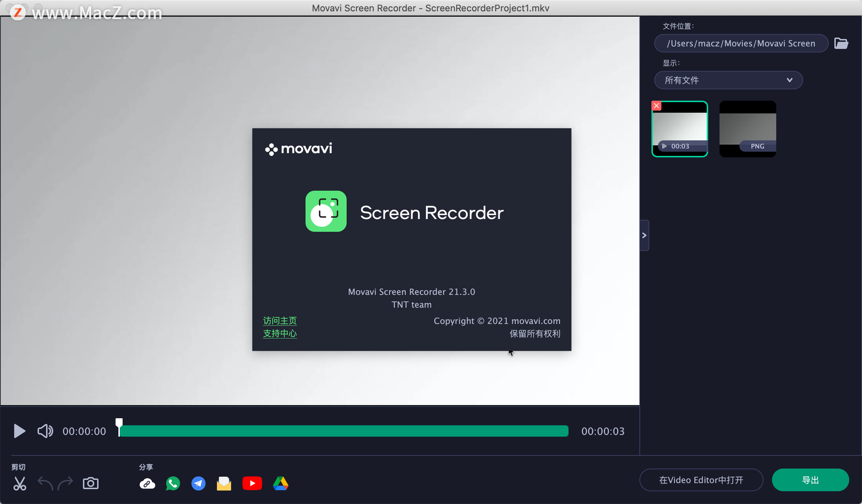This screenshot has height=504, width=862.
Task: Select the 00:03 video thumbnail
Action: pos(680,129)
